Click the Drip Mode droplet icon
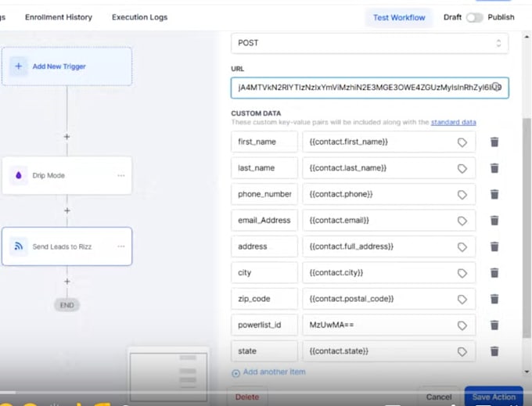532x406 pixels. pos(18,175)
